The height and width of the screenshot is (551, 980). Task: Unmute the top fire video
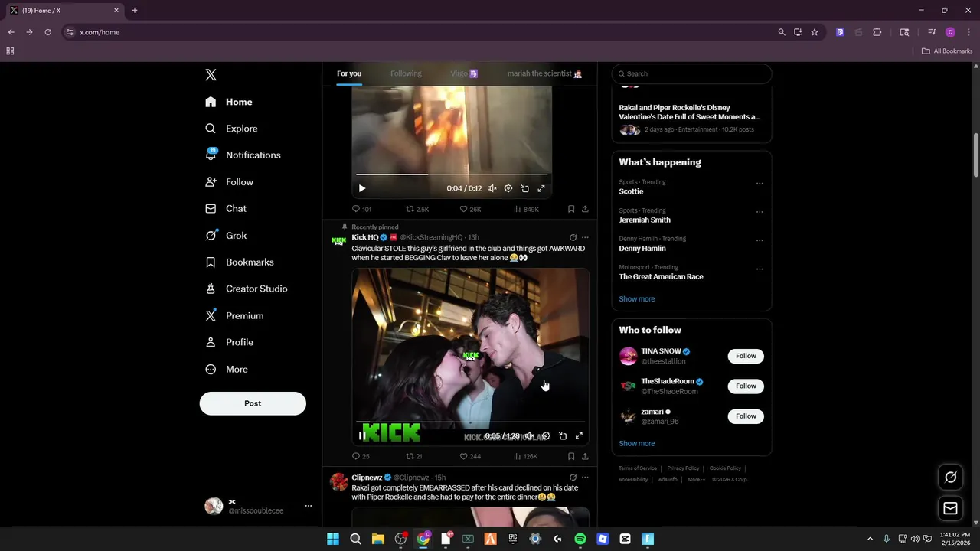tap(492, 188)
